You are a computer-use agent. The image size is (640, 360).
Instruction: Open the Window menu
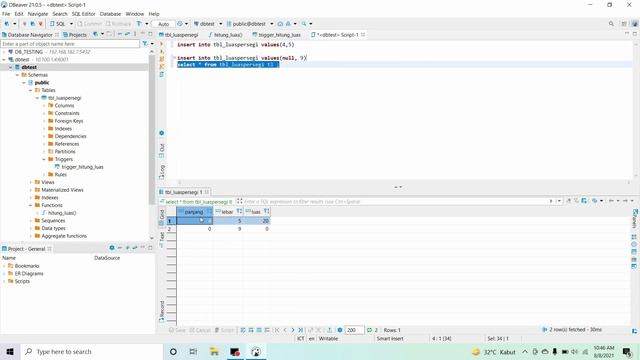(134, 14)
